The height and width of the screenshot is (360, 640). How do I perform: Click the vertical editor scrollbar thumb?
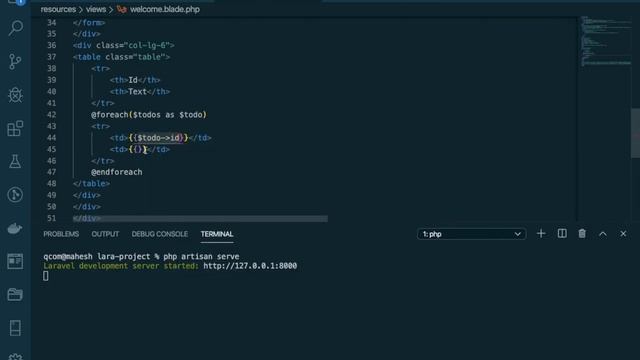click(635, 133)
